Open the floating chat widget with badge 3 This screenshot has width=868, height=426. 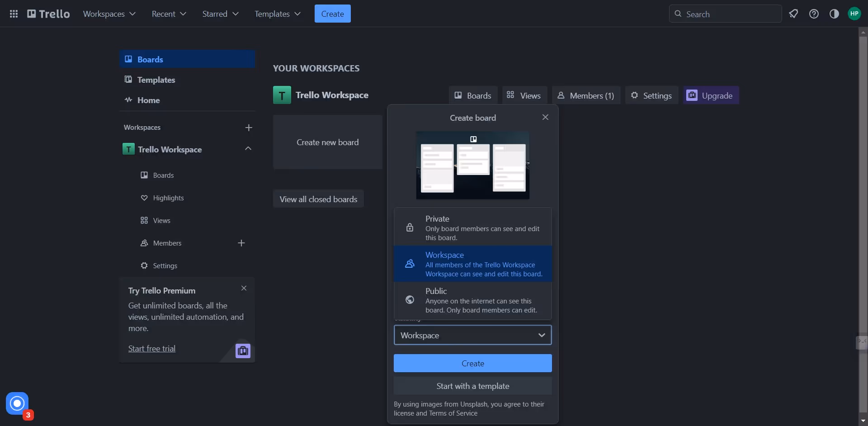(17, 403)
